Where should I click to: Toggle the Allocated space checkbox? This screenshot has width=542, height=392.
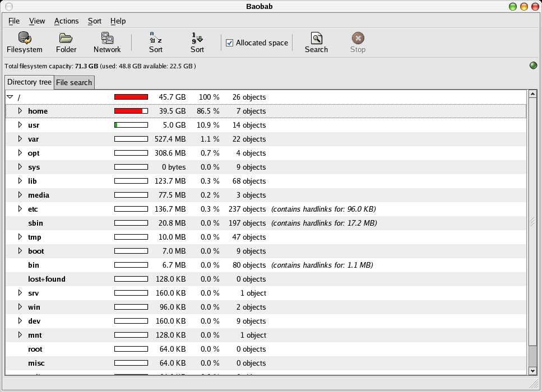230,43
